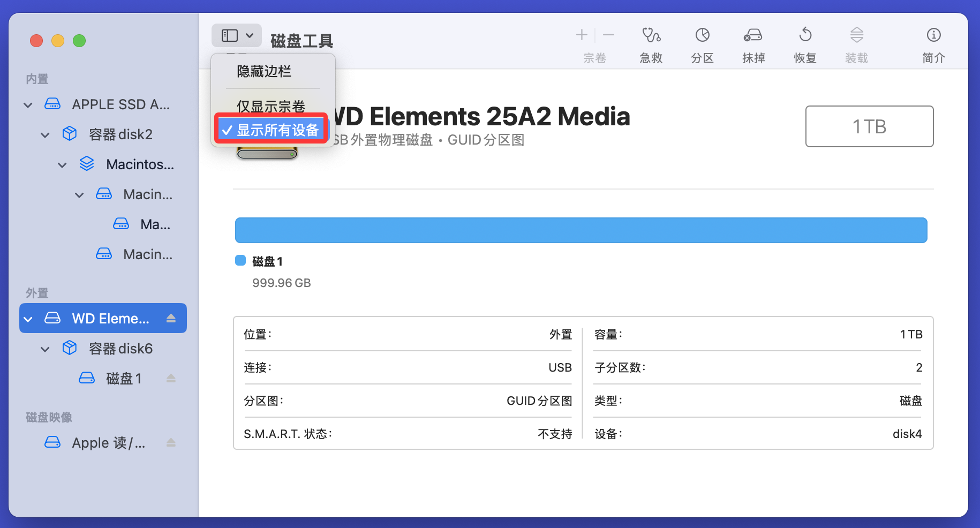Screen dimensions: 980x528
Task: Select 隐藏边栏 in the view menu
Action: [x=262, y=71]
